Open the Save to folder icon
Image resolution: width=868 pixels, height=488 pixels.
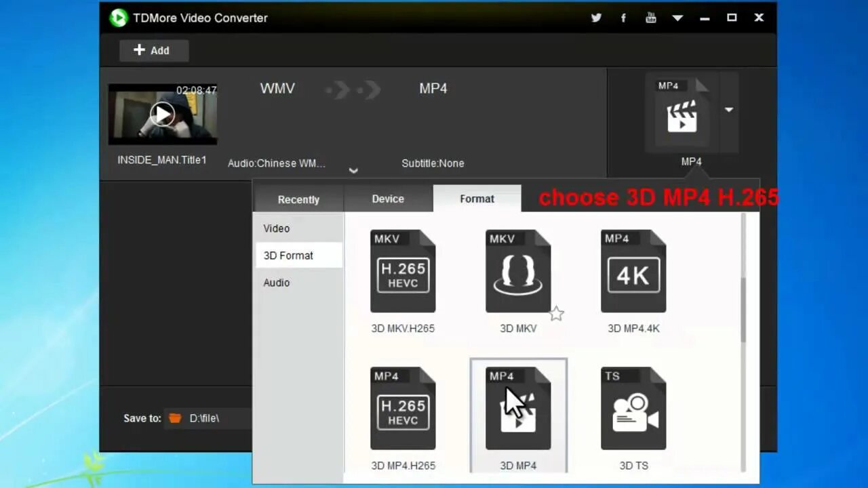point(175,418)
